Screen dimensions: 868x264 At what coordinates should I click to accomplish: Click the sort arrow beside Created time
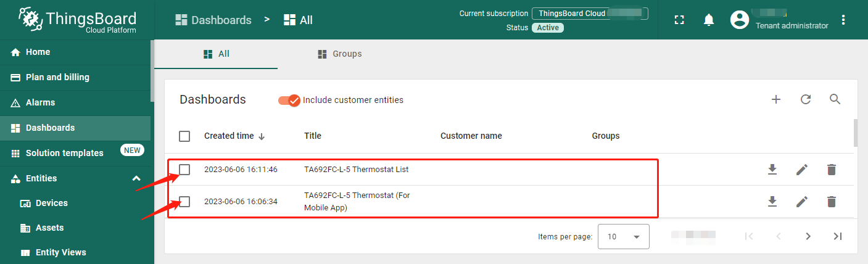click(x=262, y=136)
